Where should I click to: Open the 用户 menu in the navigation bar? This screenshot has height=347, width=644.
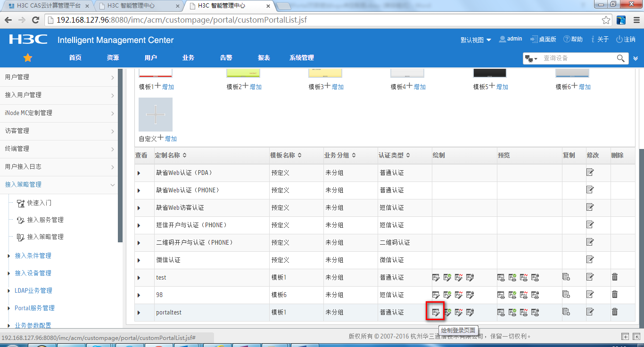(x=150, y=58)
